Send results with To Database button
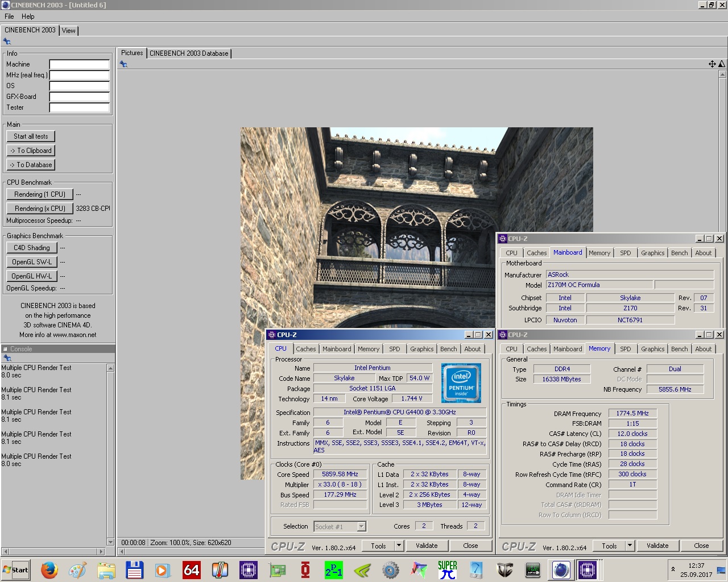728x582 pixels. coord(31,165)
